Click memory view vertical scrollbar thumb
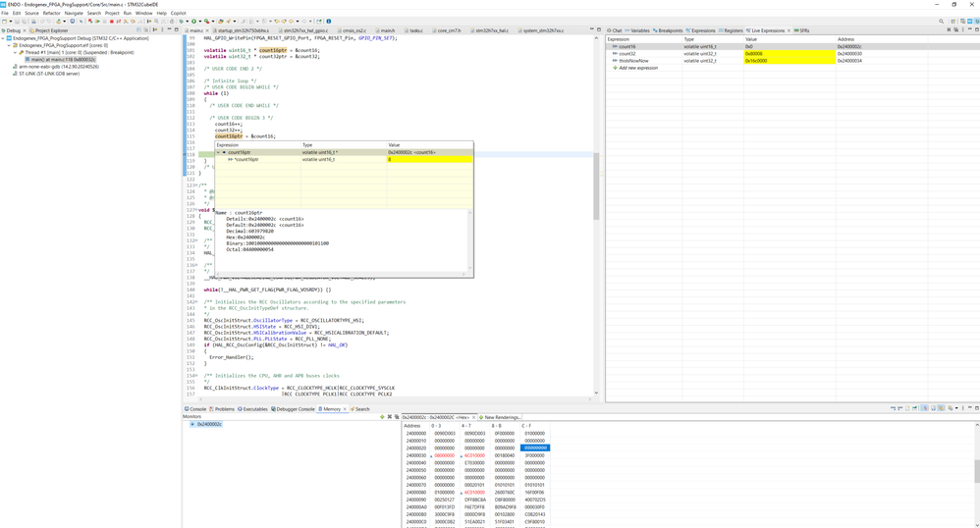 977,472
